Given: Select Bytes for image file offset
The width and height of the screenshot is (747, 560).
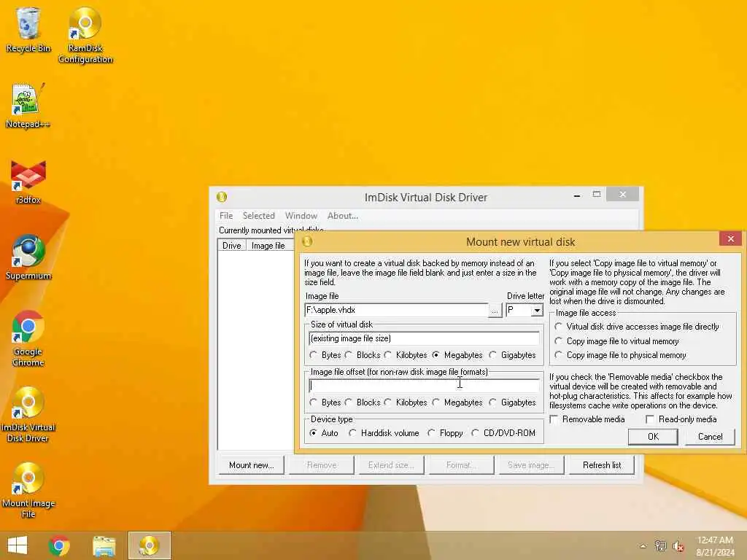Looking at the screenshot, I should (x=326, y=402).
